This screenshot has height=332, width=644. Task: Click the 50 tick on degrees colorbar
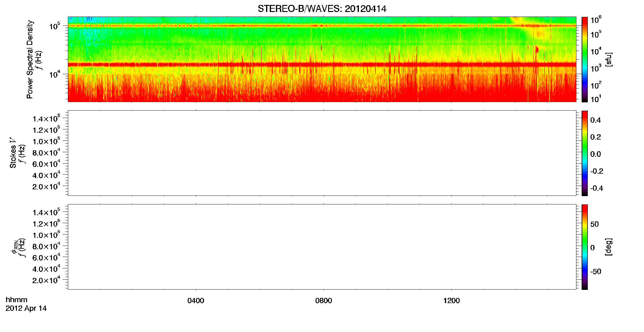coord(595,224)
